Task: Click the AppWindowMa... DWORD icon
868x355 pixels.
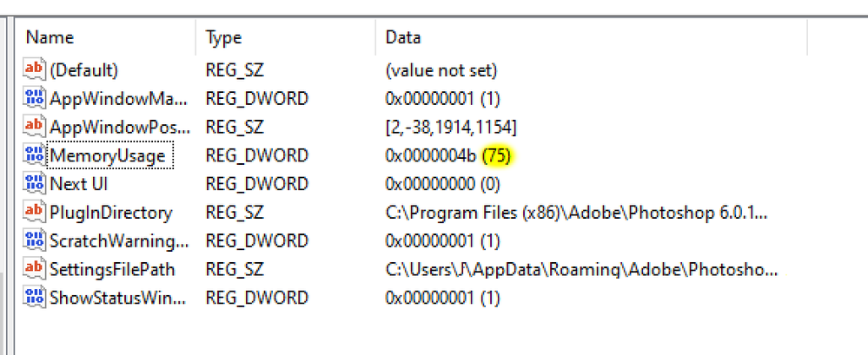Action: 35,98
